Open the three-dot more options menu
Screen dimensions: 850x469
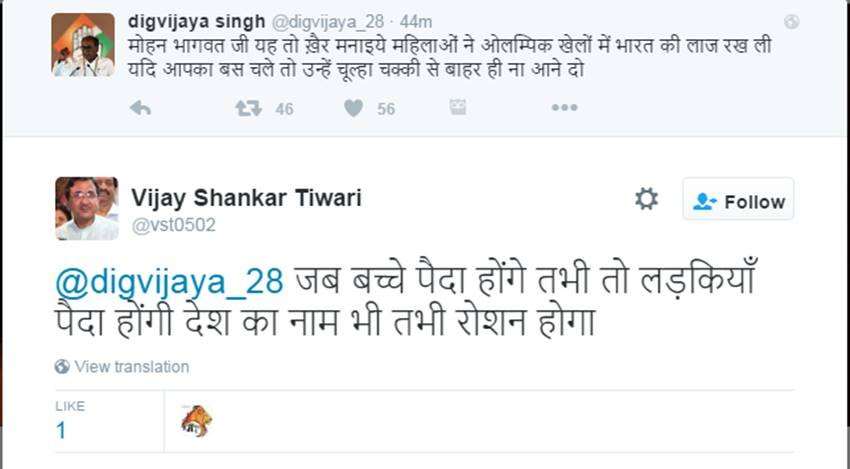[564, 108]
